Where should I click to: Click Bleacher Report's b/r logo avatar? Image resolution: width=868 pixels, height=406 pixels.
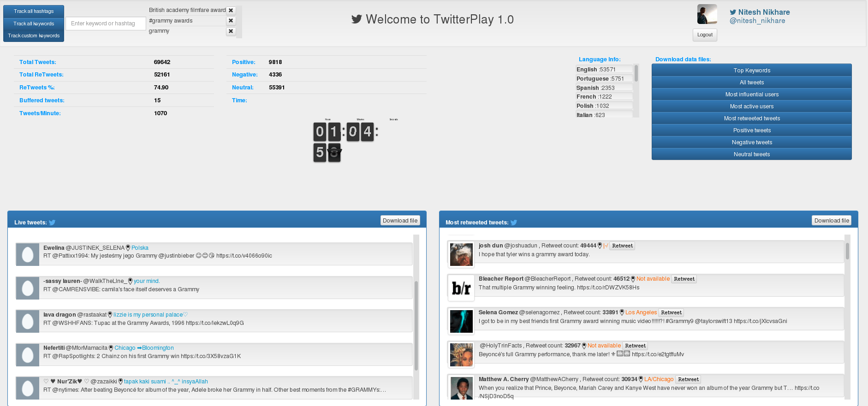click(461, 288)
